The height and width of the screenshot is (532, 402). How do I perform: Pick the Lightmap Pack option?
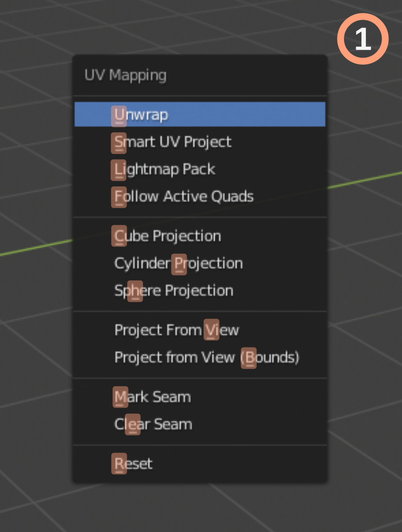point(200,169)
